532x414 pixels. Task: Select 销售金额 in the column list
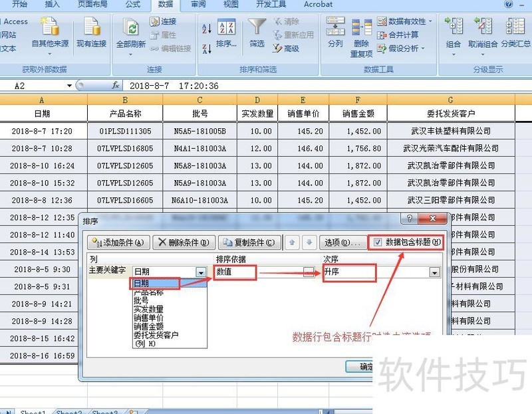tap(170, 326)
